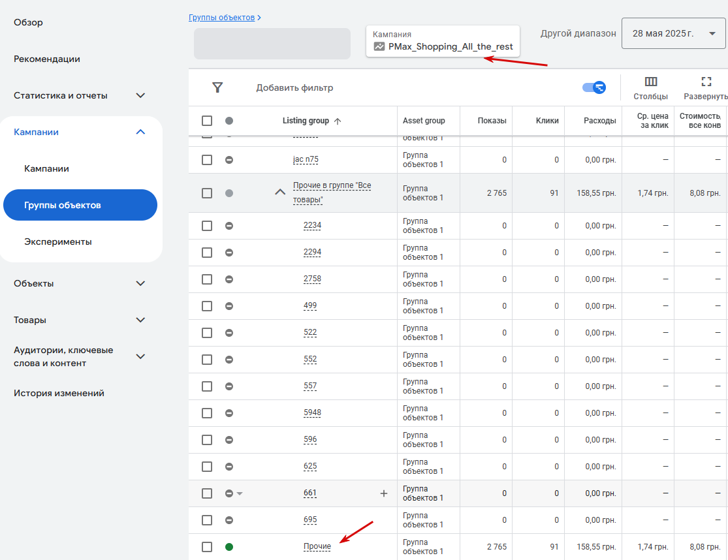The height and width of the screenshot is (560, 728).
Task: Collapse the Кампании sidebar section
Action: pyautogui.click(x=140, y=132)
